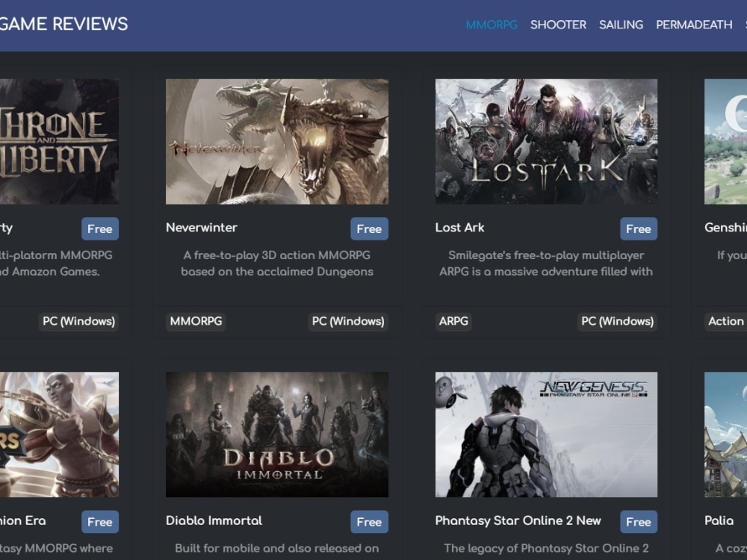Image resolution: width=747 pixels, height=560 pixels.
Task: Click the GAME REVIEWS site title
Action: pyautogui.click(x=63, y=24)
